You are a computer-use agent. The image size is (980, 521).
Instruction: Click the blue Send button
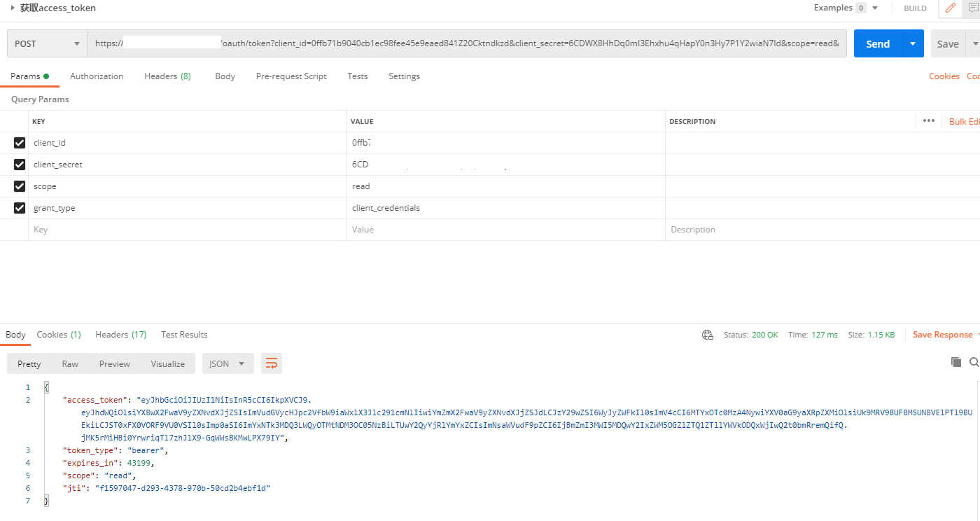pos(878,43)
